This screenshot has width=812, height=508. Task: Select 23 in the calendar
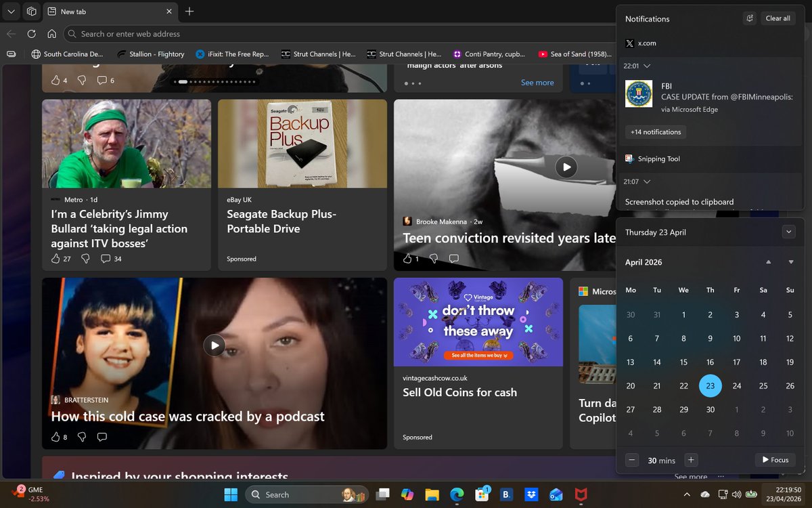pos(710,385)
